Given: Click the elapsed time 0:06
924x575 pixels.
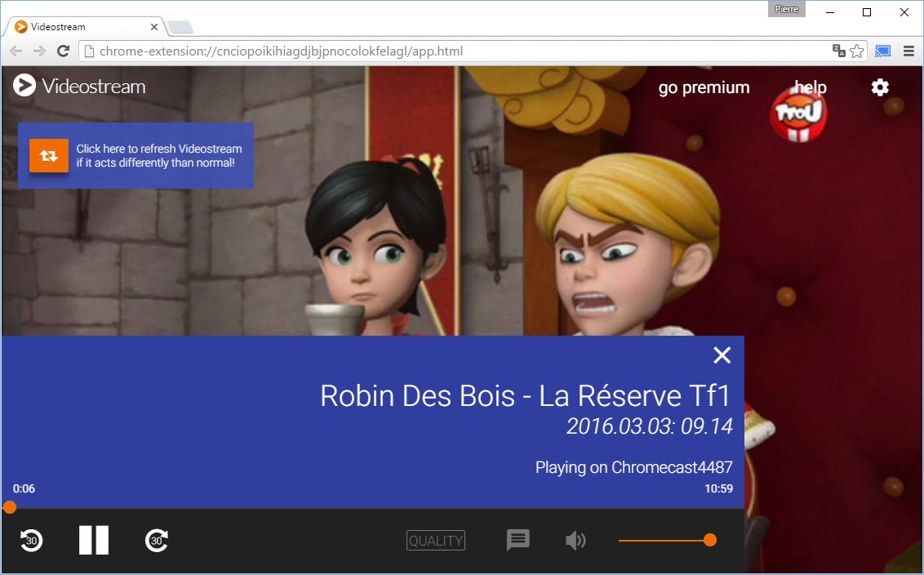Looking at the screenshot, I should [x=24, y=488].
